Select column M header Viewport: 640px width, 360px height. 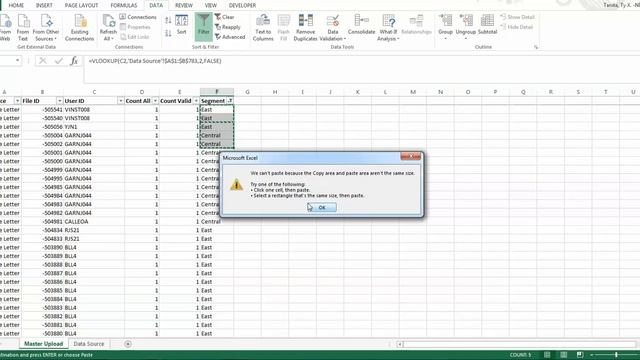(x=413, y=92)
